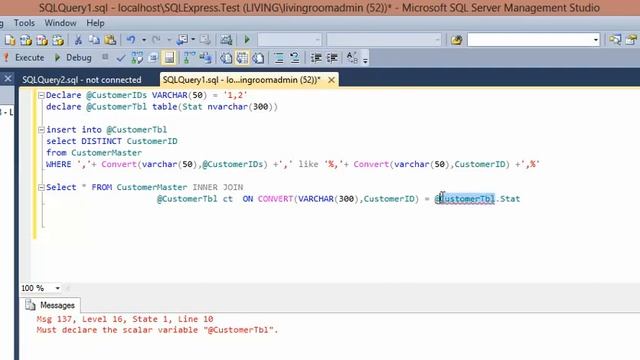
Task: Click the Navigate Backward icon
Action: (182, 40)
